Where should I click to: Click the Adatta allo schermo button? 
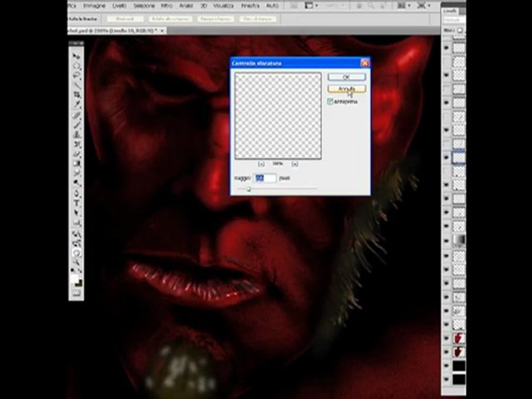click(x=170, y=19)
